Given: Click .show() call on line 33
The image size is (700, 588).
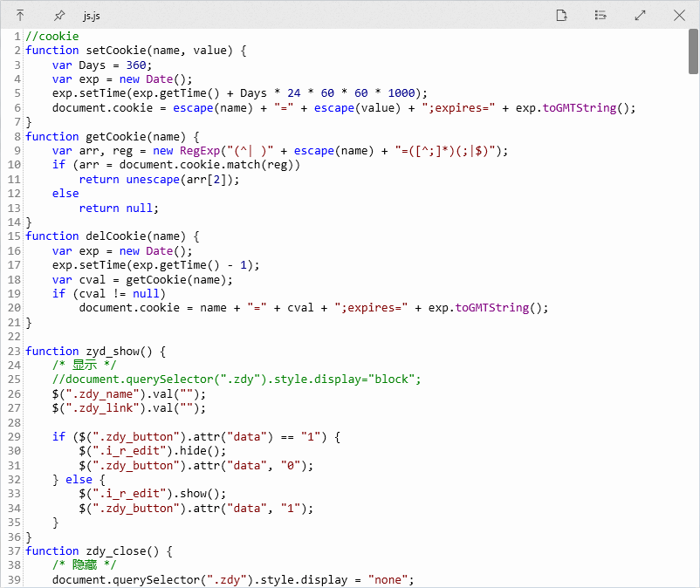Looking at the screenshot, I should coord(200,494).
